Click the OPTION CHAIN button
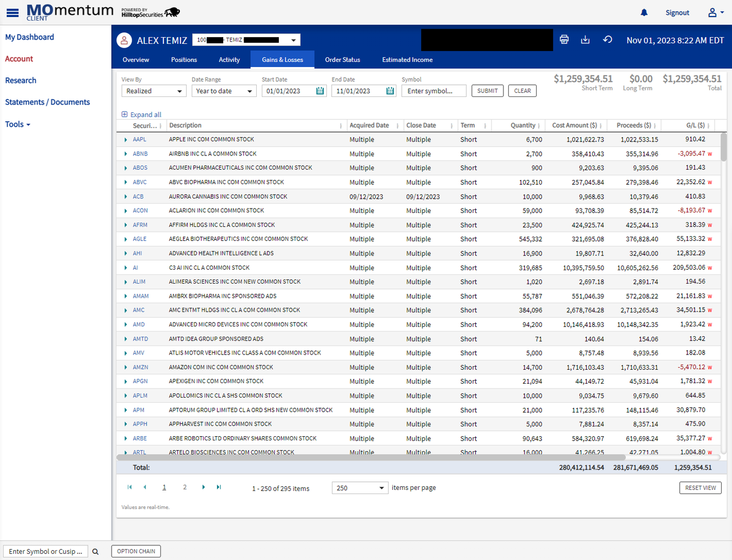 pos(136,551)
